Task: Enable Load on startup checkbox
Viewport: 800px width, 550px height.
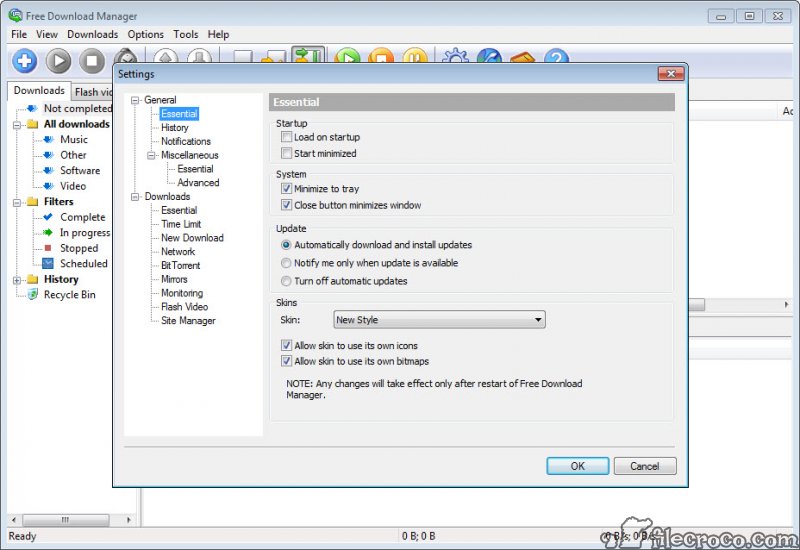Action: [x=286, y=137]
